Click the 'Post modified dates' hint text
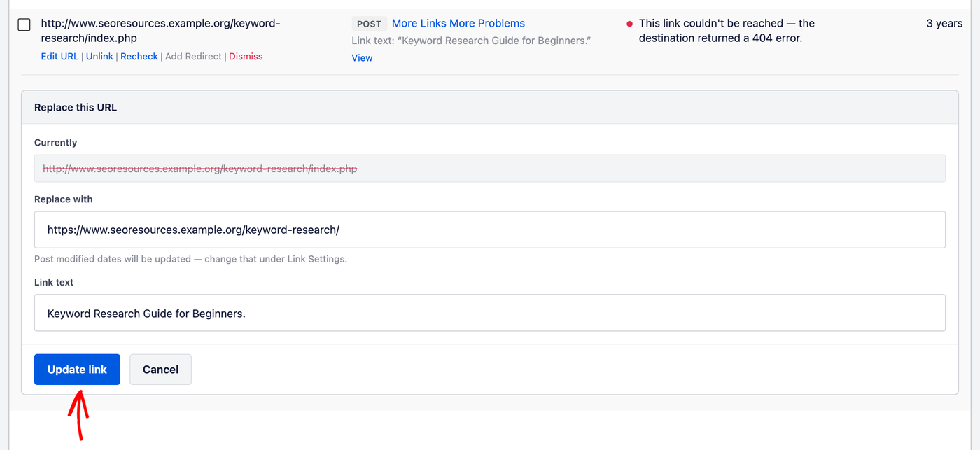 (190, 259)
